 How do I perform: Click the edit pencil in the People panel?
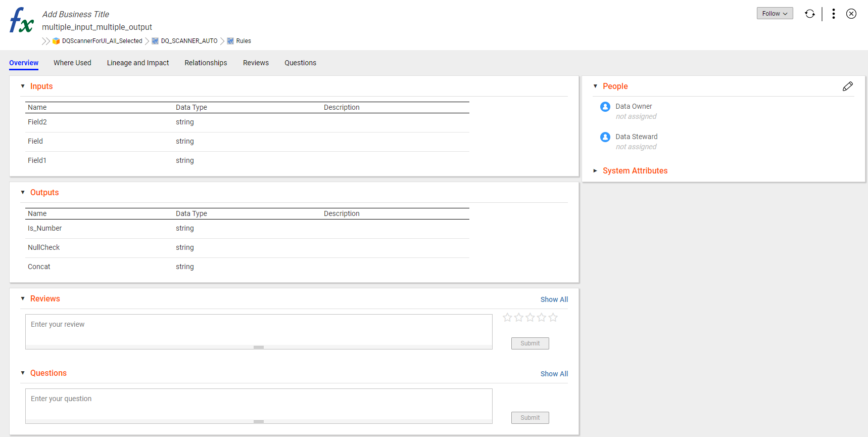pos(848,86)
